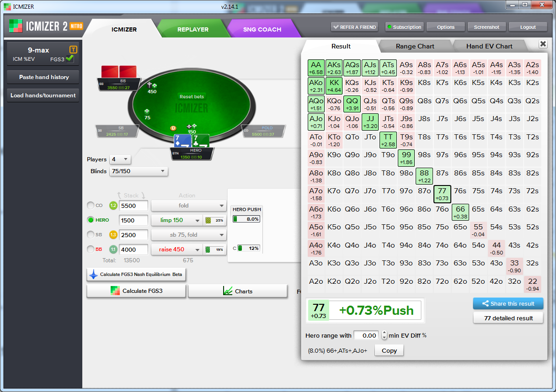Click the 150 chip stack near HERO
This screenshot has width=556, height=392.
[x=192, y=129]
